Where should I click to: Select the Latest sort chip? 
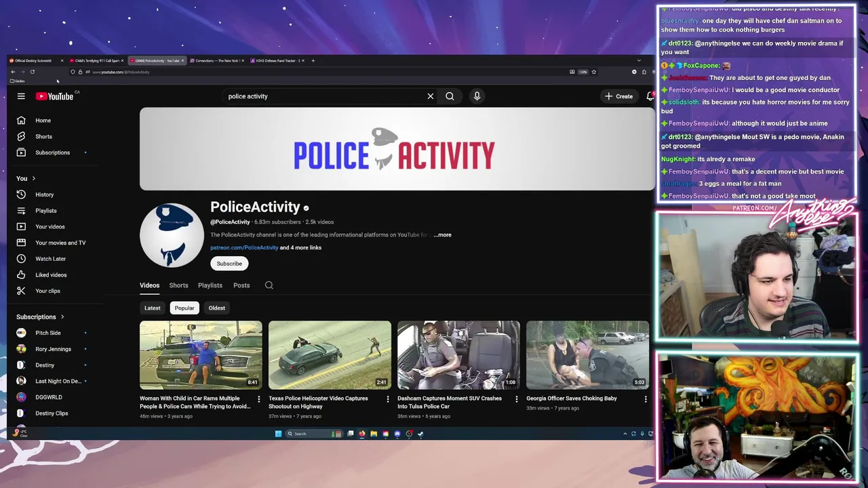[152, 308]
